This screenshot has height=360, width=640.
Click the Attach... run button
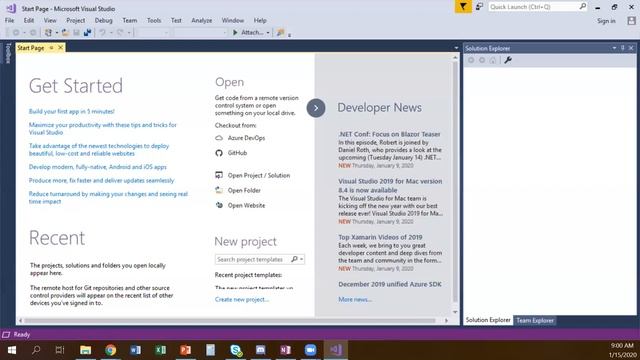point(248,33)
